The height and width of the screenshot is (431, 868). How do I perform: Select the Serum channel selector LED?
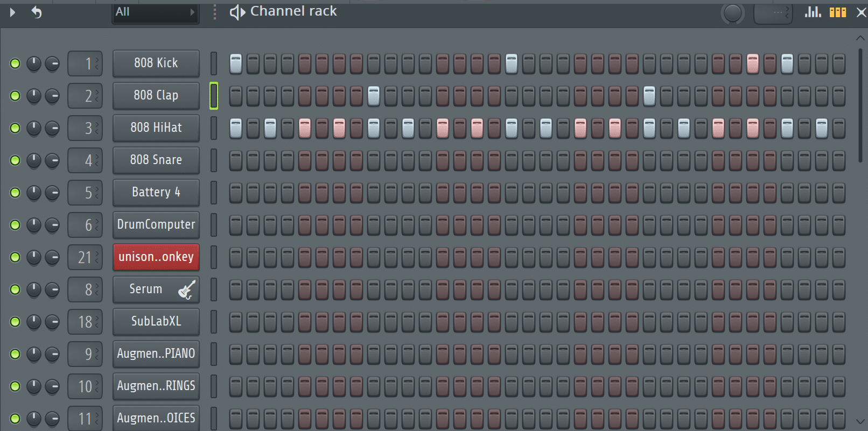point(214,289)
